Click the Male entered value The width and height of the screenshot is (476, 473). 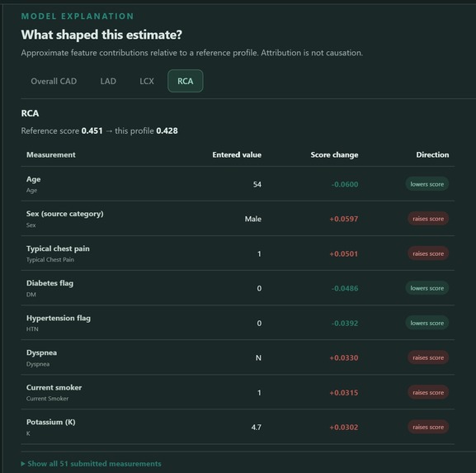(253, 219)
